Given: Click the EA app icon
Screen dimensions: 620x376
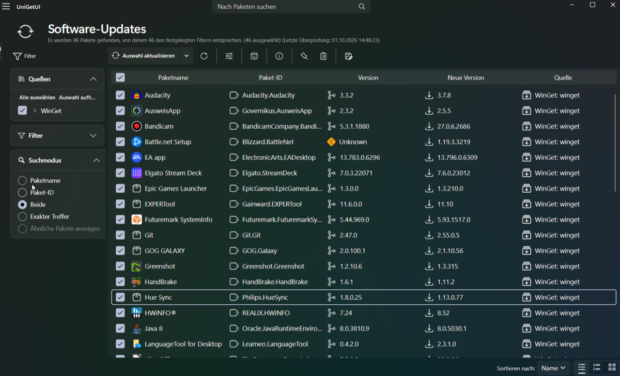Looking at the screenshot, I should pyautogui.click(x=136, y=157).
